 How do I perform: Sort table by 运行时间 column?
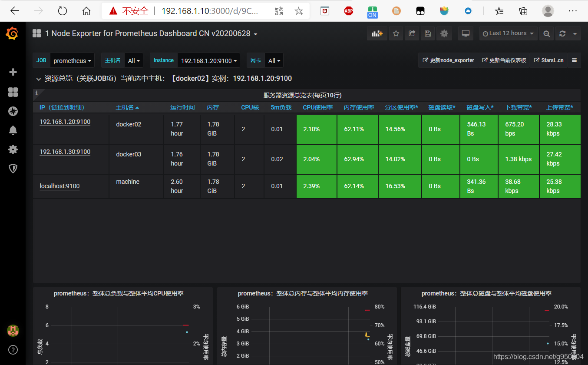182,107
